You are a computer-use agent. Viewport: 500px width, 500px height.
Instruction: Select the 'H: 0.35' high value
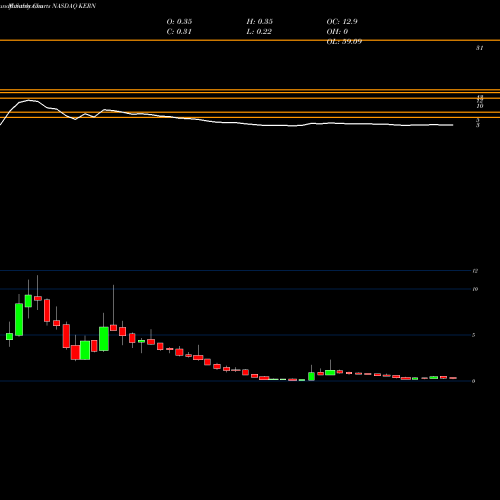260,22
